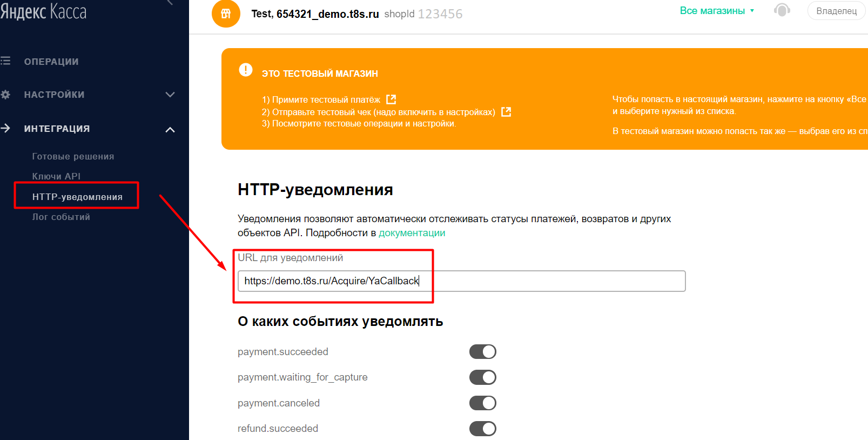The image size is (868, 440).
Task: Click the payment.waiting_for_capture label
Action: 302,377
